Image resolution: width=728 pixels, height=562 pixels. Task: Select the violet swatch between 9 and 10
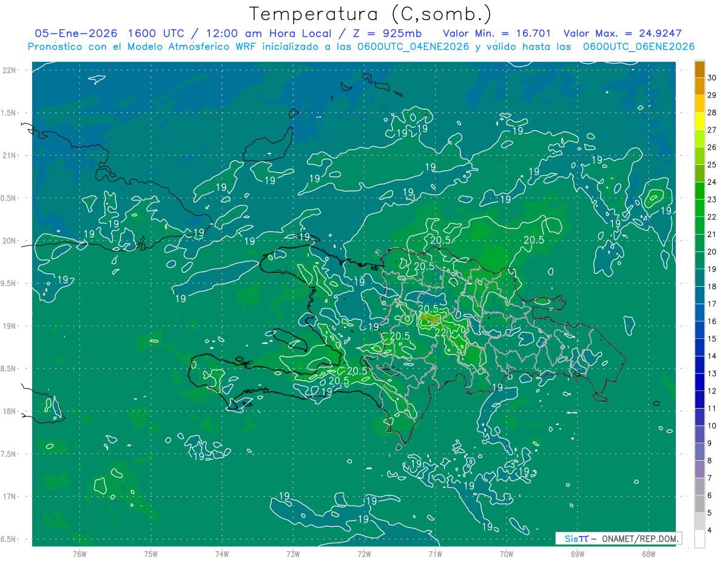coord(699,435)
